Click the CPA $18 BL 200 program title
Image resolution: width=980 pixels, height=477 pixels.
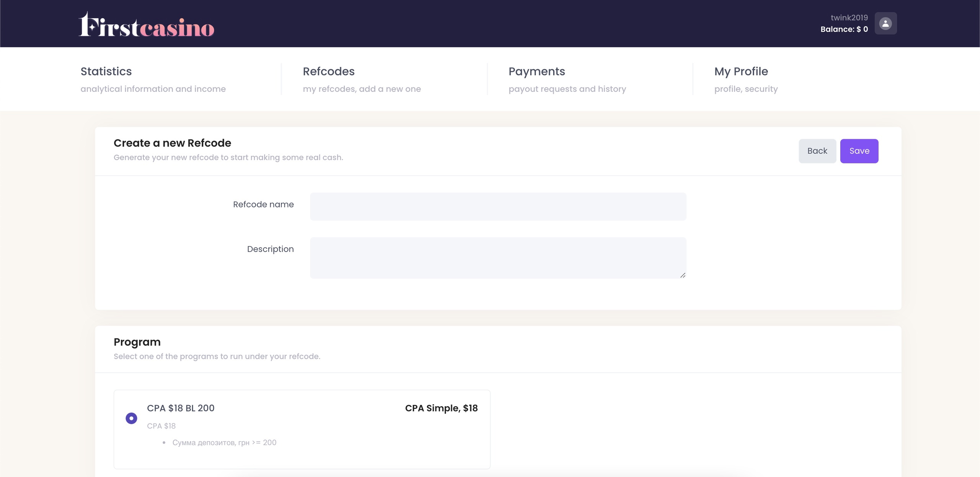pyautogui.click(x=181, y=408)
